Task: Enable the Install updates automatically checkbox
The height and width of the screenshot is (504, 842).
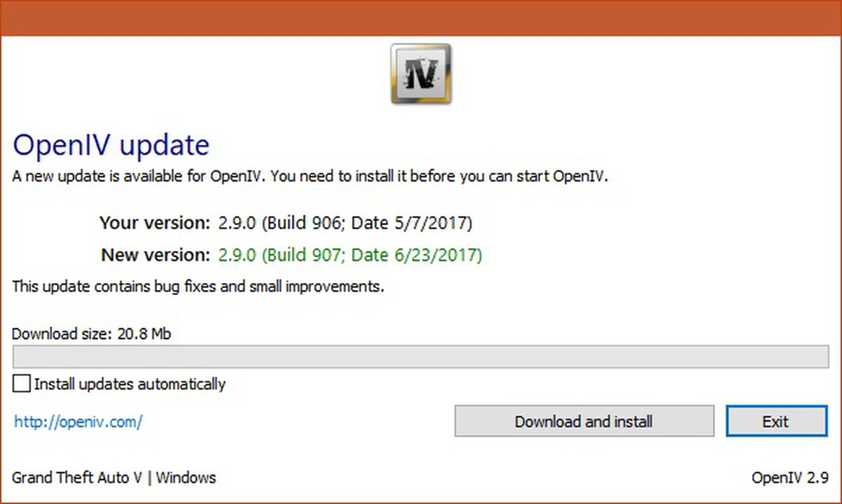Action: click(x=22, y=384)
